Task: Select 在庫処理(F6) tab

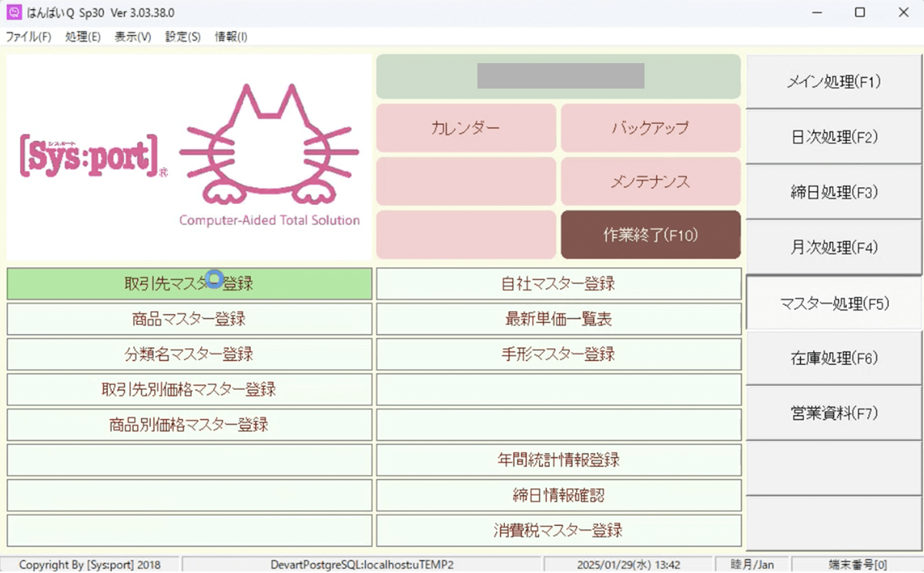Action: (x=834, y=358)
